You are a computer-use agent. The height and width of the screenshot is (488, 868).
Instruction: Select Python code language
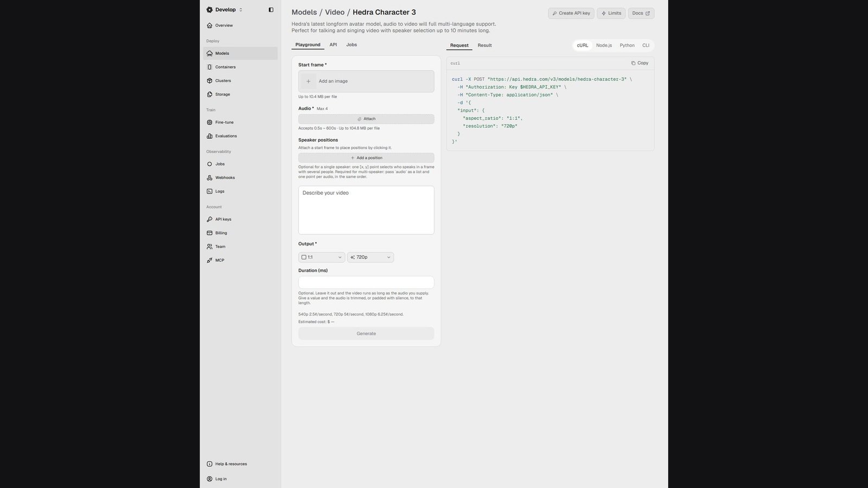627,46
